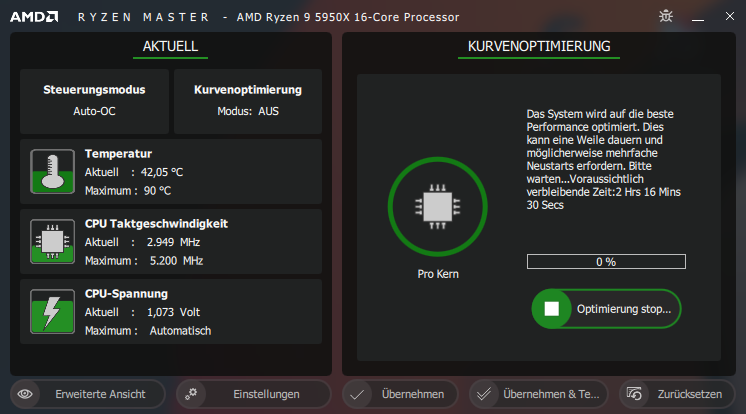
Task: Toggle Erweiterte Ansicht eye icon
Action: (x=25, y=394)
